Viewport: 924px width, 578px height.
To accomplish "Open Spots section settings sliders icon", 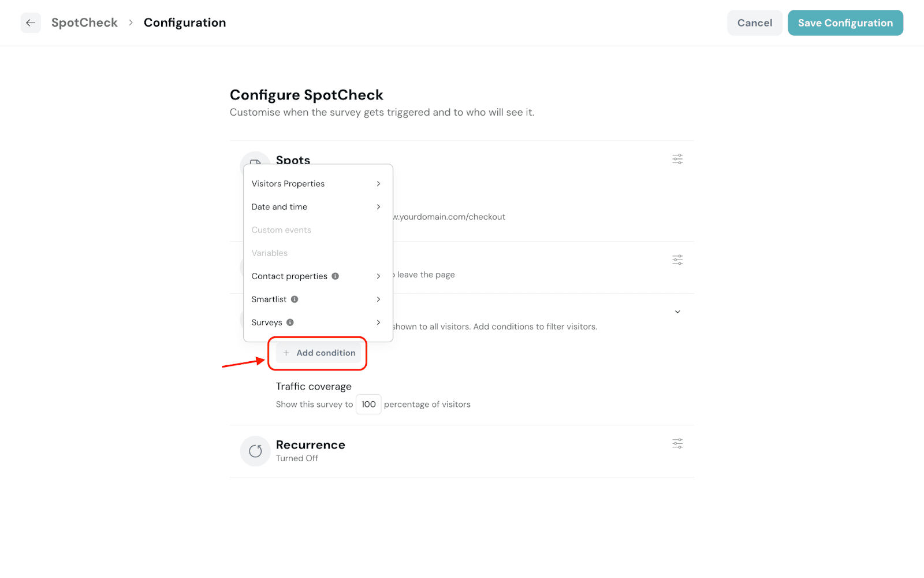I will click(x=677, y=159).
